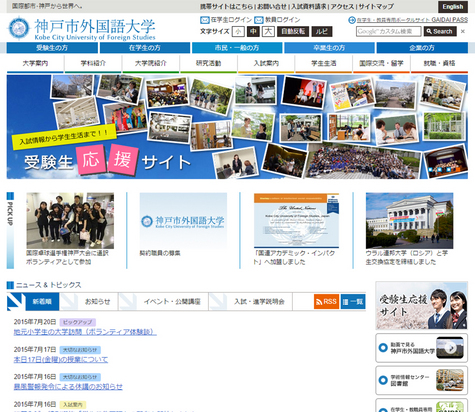The image size is (475, 412).
Task: Switch site to English
Action: (x=453, y=7)
